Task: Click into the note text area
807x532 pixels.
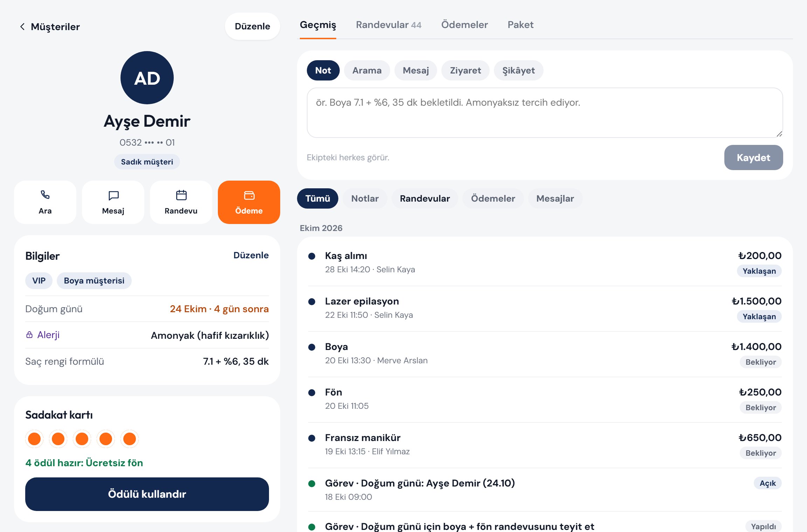Action: point(545,113)
